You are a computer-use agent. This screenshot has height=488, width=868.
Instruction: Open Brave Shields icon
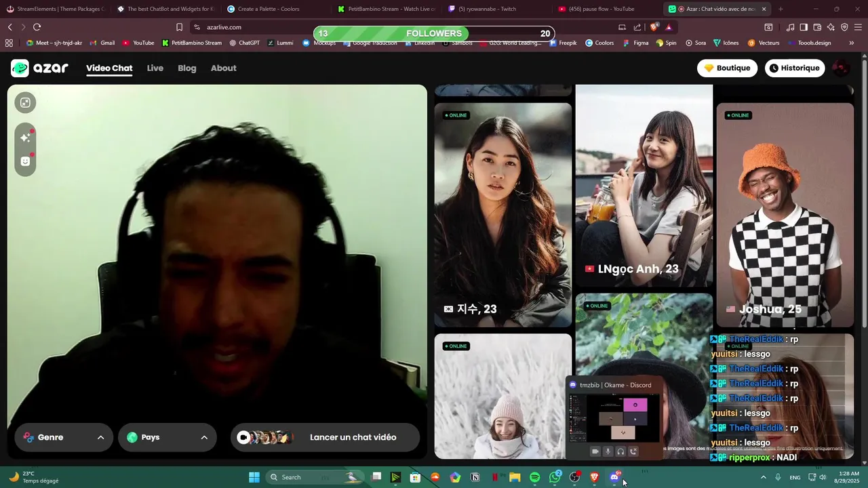point(654,27)
